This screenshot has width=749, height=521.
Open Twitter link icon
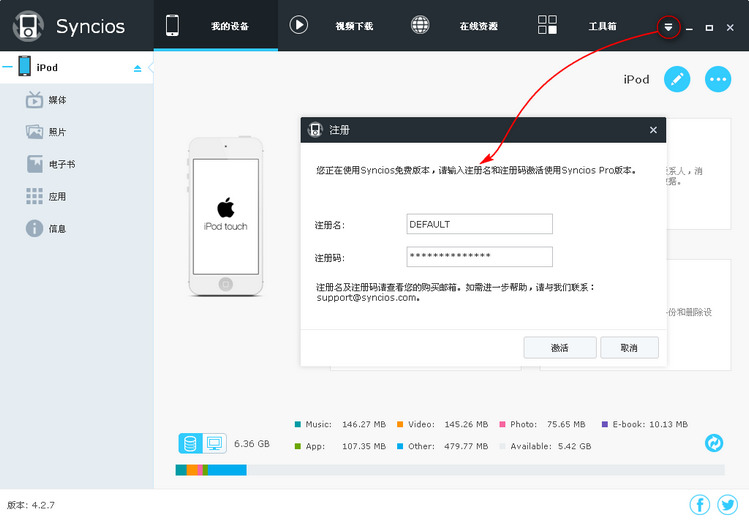[728, 505]
